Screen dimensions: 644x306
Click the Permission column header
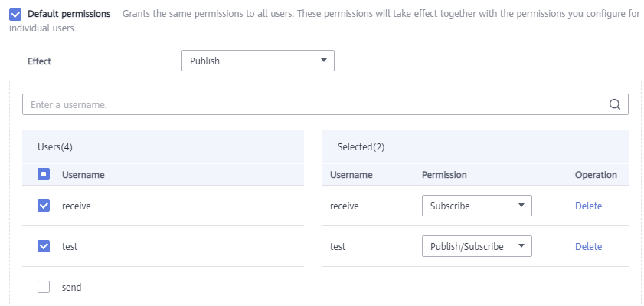tap(444, 175)
